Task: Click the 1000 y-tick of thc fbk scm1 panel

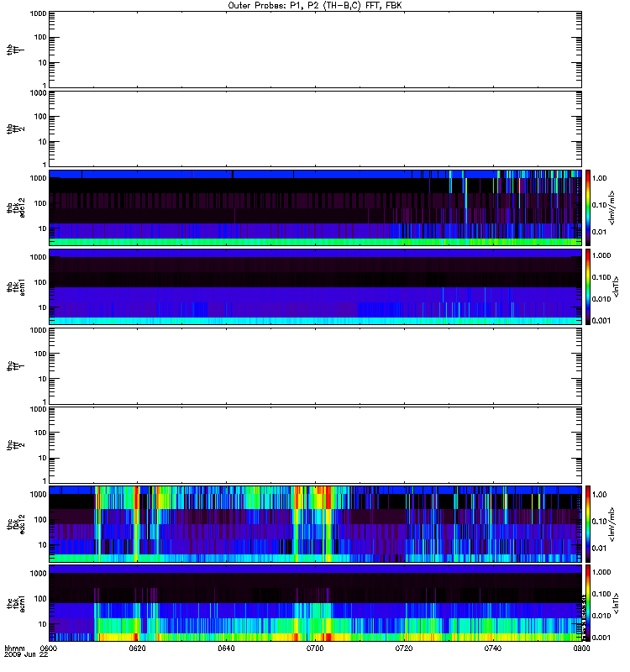Action: tap(38, 574)
